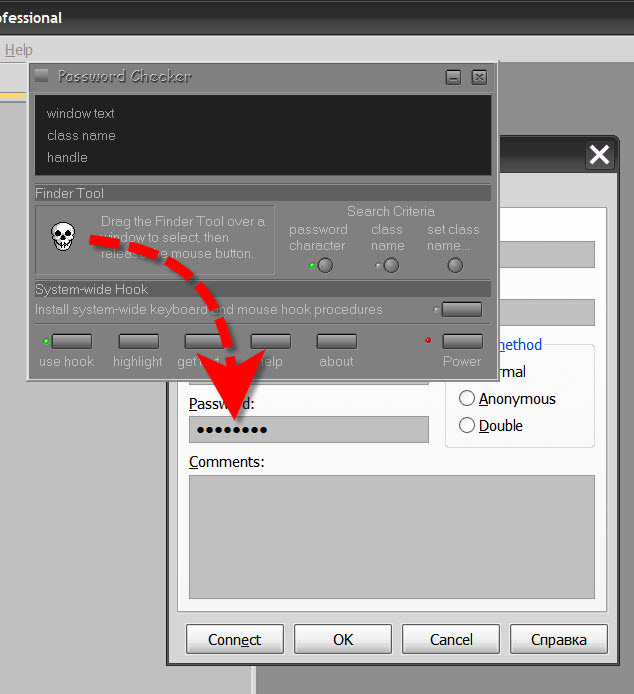Close the connection dialog with X
Screen dimensions: 634x694
point(598,155)
